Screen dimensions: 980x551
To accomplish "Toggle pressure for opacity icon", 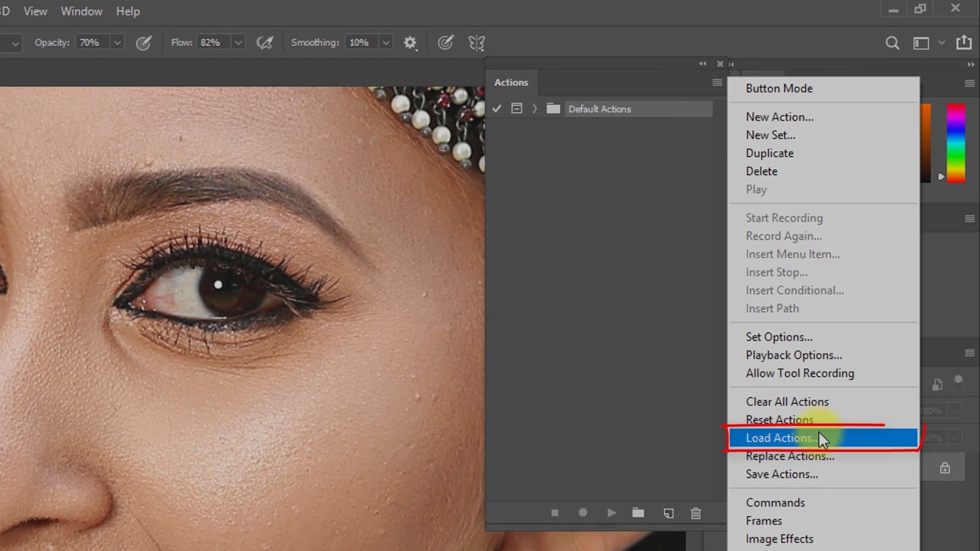I will coord(143,43).
